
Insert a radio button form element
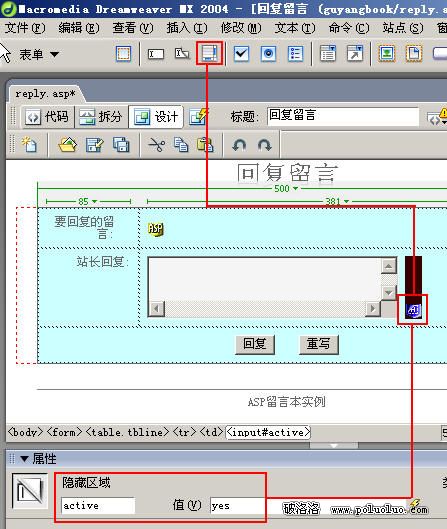coord(269,54)
